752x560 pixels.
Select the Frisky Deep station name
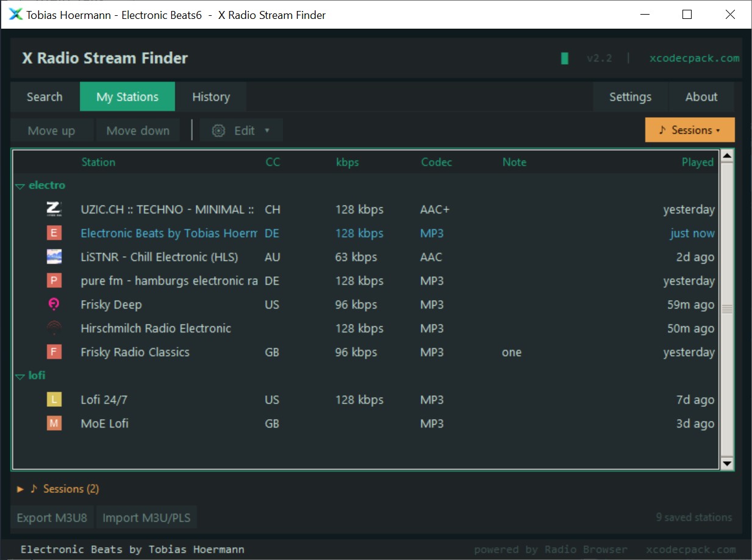point(111,304)
